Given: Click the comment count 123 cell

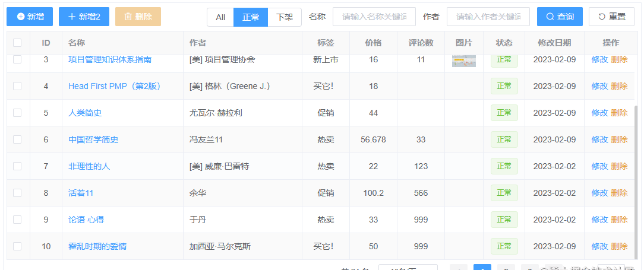Looking at the screenshot, I should click(x=421, y=166).
